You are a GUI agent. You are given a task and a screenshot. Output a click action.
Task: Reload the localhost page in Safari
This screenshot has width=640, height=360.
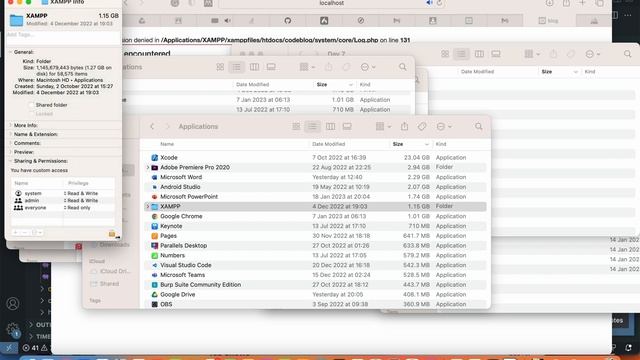[439, 3]
